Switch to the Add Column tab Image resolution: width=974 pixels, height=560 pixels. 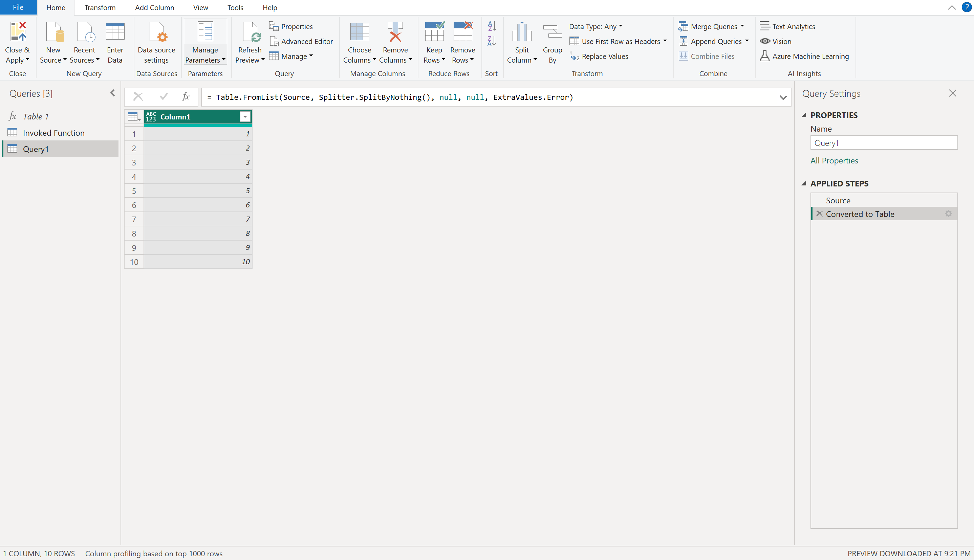point(154,7)
